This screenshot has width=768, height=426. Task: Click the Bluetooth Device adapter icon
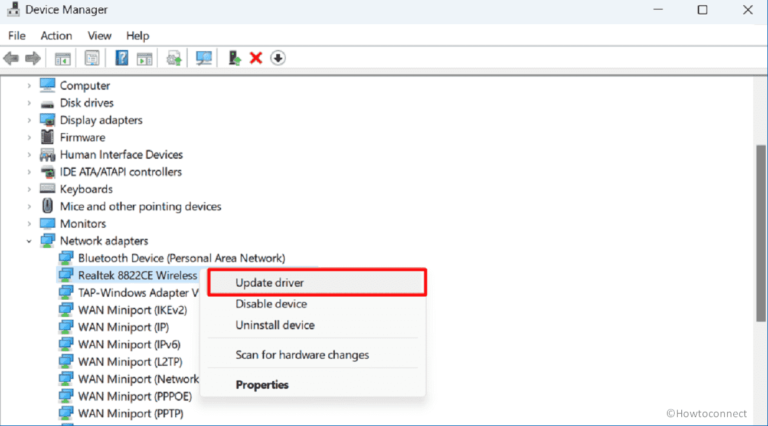tap(66, 258)
